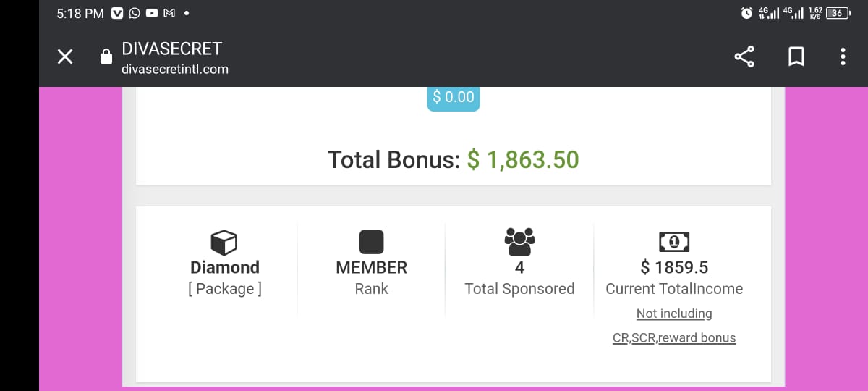The image size is (868, 391).
Task: Open the "Not including" link
Action: [x=674, y=314]
